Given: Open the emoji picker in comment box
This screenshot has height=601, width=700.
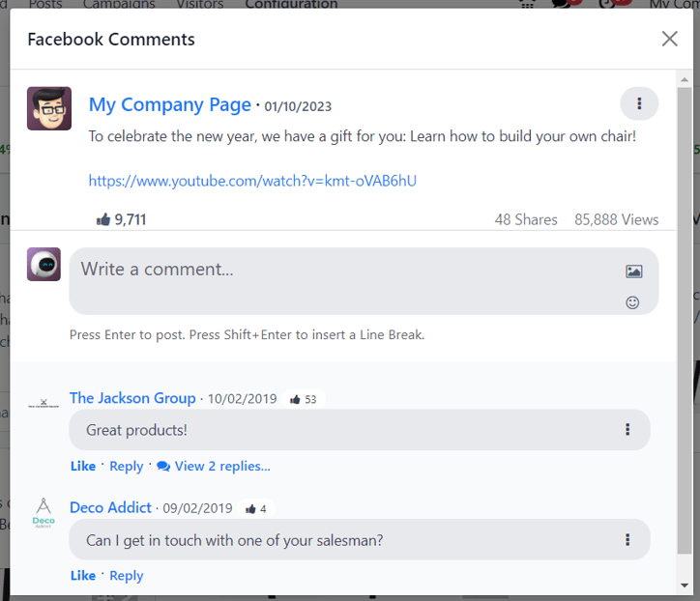Looking at the screenshot, I should [633, 302].
